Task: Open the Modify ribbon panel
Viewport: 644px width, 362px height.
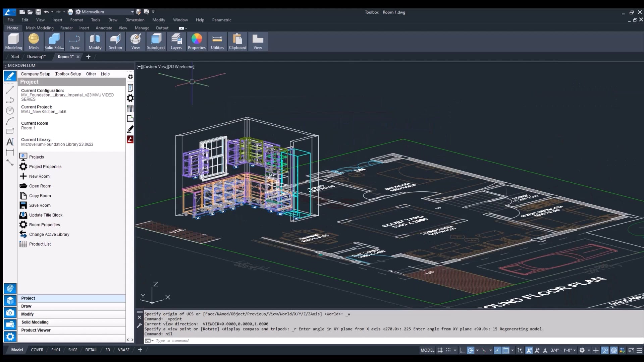Action: point(95,42)
